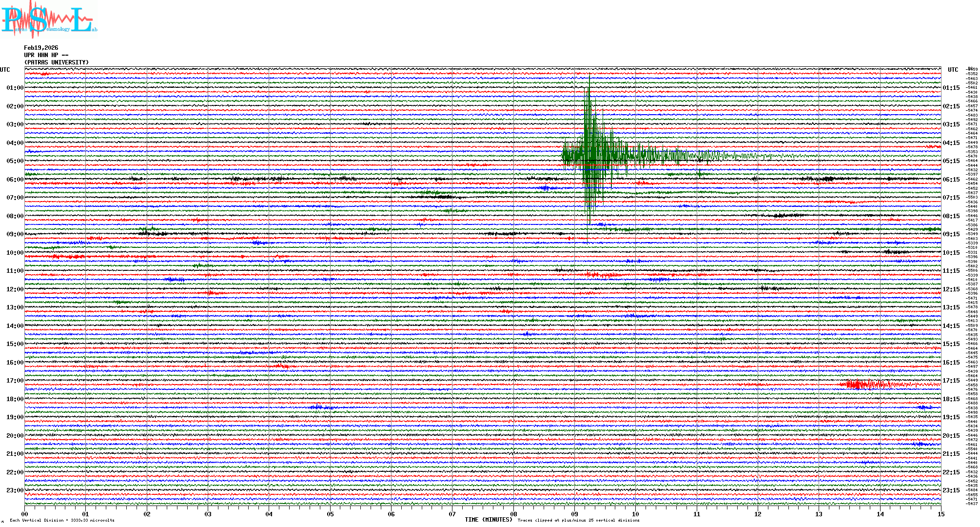Screen dimensions: 980x527
Task: Click the 04:15 label on right axis
Action: 951,143
